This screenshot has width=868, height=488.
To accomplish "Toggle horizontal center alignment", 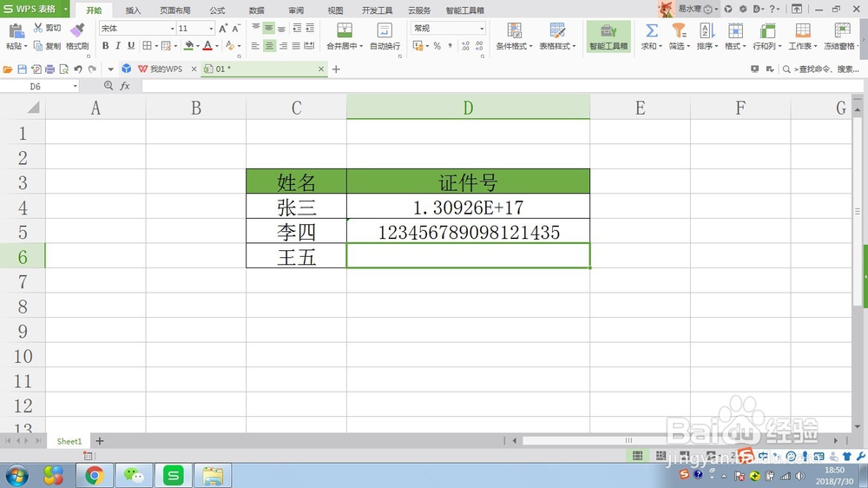I will (x=269, y=46).
